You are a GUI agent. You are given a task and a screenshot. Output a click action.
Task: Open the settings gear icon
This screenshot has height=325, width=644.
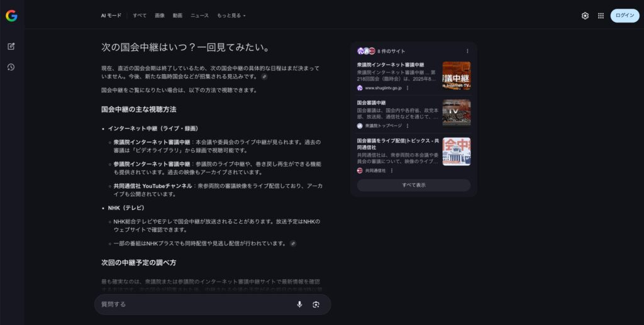[585, 16]
